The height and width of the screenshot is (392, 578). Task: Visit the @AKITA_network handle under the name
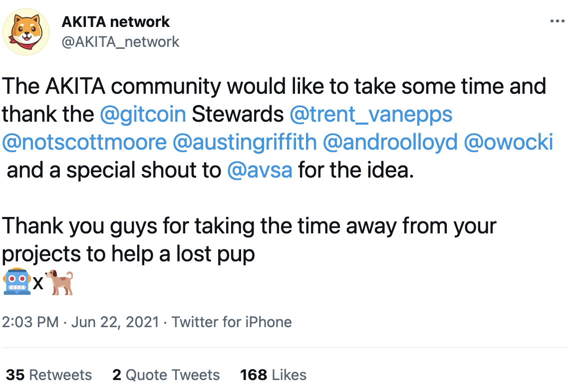[120, 41]
